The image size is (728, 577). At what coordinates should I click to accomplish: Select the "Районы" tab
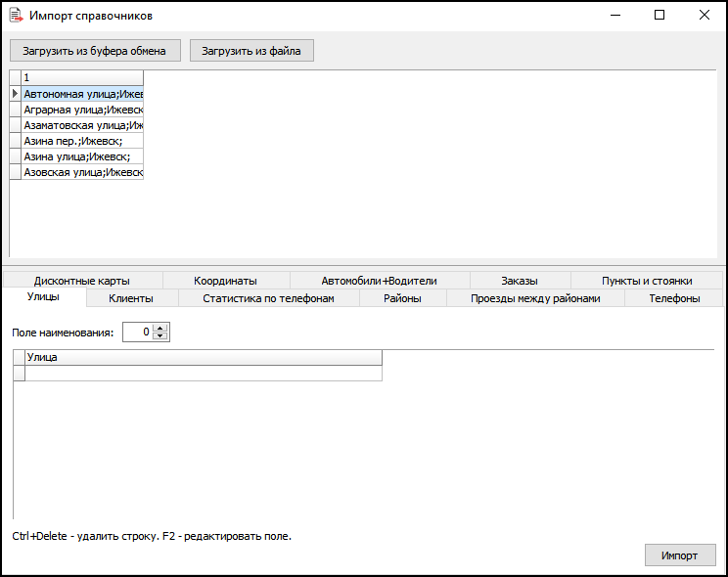click(402, 298)
